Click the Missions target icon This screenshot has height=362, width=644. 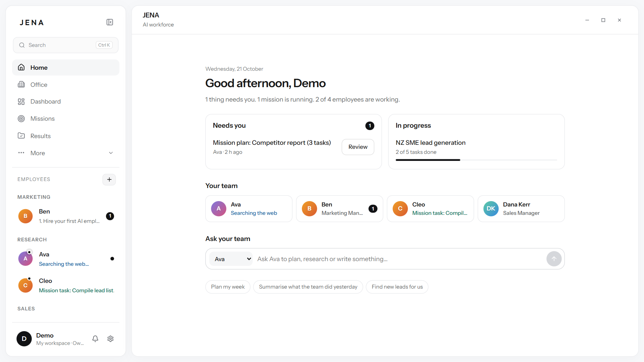(x=21, y=119)
